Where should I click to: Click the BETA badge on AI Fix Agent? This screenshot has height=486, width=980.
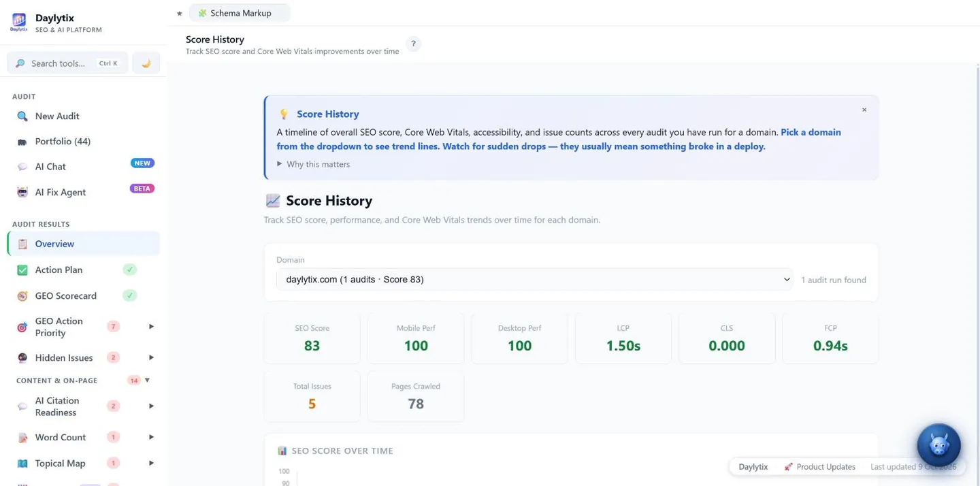pyautogui.click(x=142, y=189)
